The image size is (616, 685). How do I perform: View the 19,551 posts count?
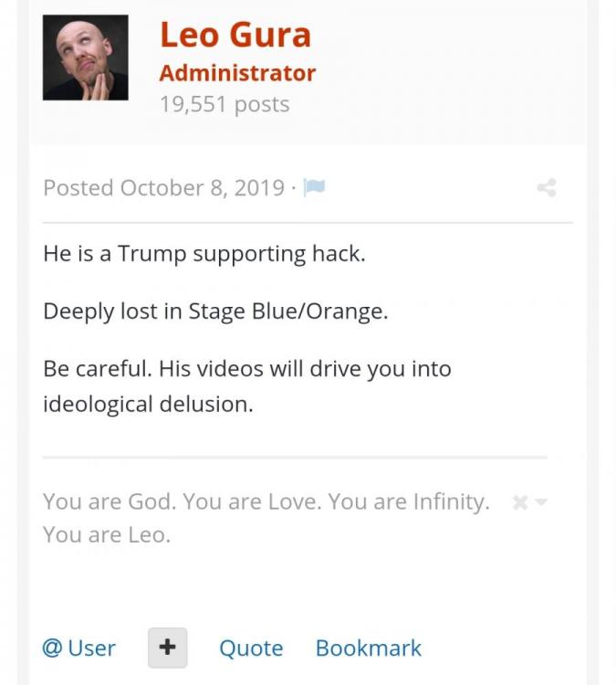[x=224, y=104]
